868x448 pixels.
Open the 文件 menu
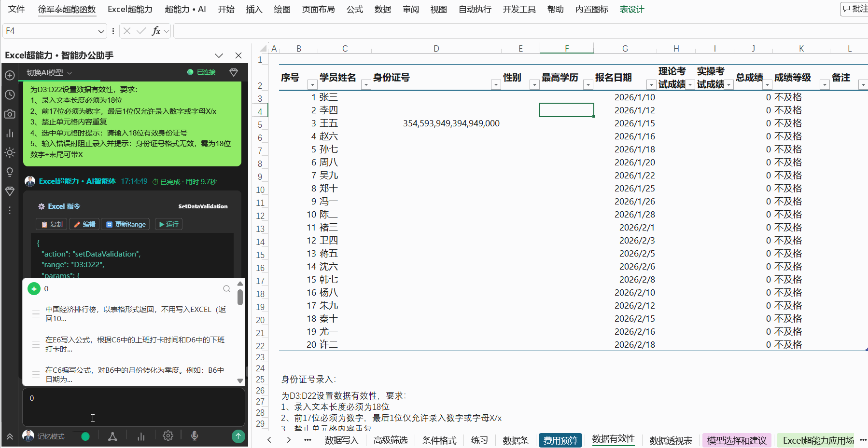[16, 9]
